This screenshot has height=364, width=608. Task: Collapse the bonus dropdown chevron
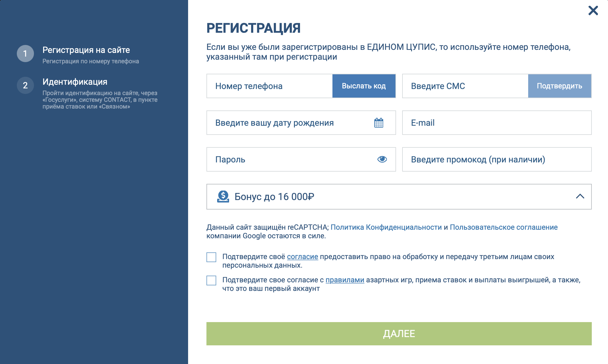[580, 197]
